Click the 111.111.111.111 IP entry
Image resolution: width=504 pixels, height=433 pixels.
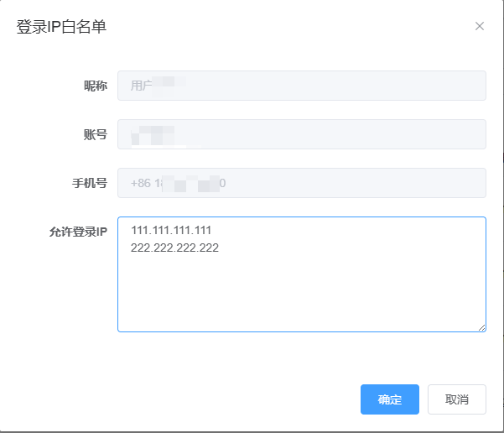tap(171, 231)
